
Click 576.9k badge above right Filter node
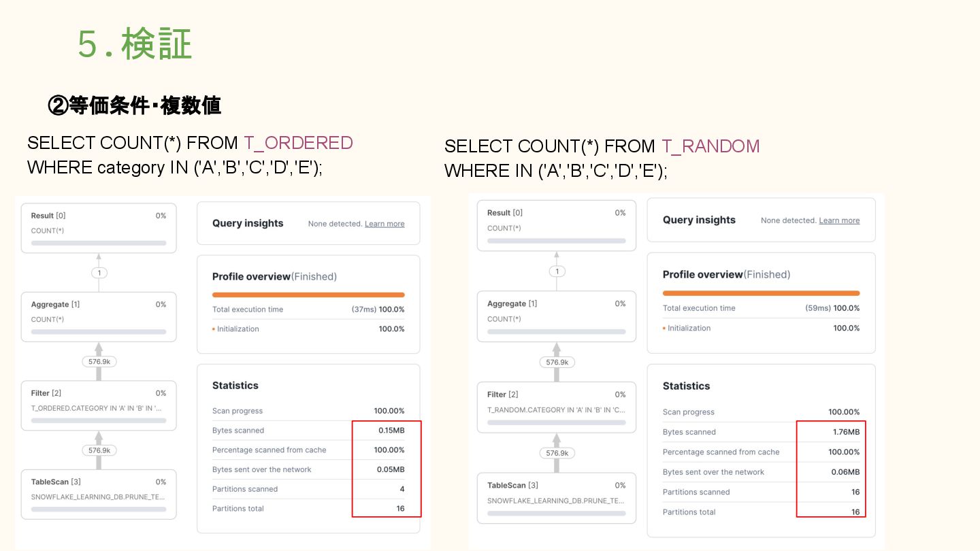click(557, 363)
